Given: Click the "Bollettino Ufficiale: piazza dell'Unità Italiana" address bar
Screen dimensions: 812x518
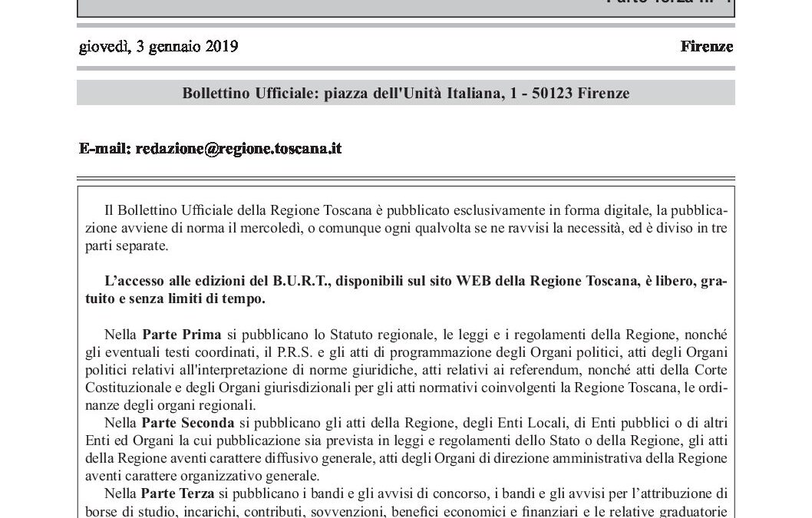Looking at the screenshot, I should tap(406, 94).
